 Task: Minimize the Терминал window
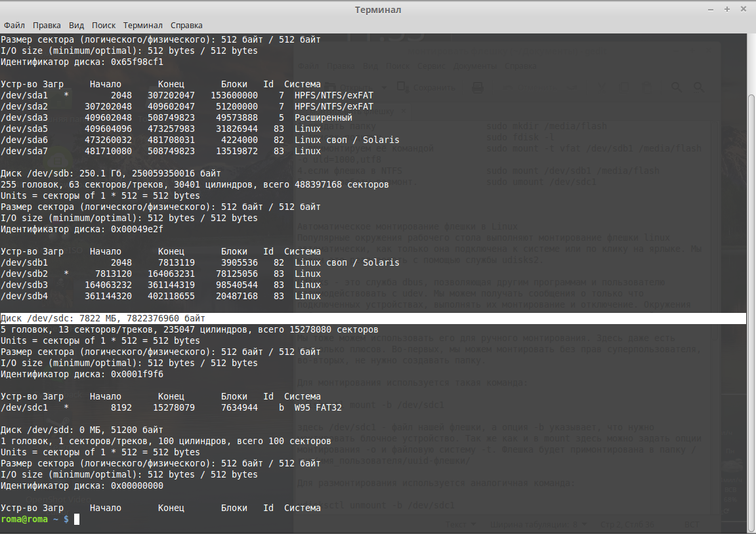pos(712,9)
